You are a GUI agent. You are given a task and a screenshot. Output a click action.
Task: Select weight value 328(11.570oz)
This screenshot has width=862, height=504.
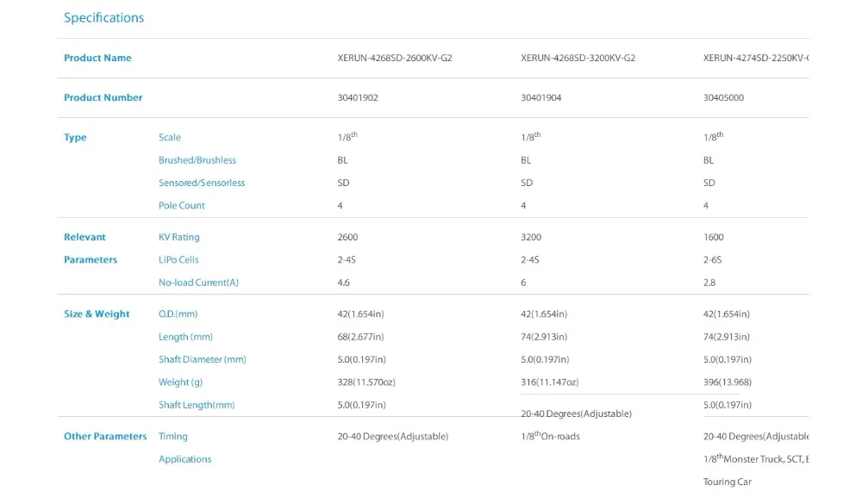point(366,382)
